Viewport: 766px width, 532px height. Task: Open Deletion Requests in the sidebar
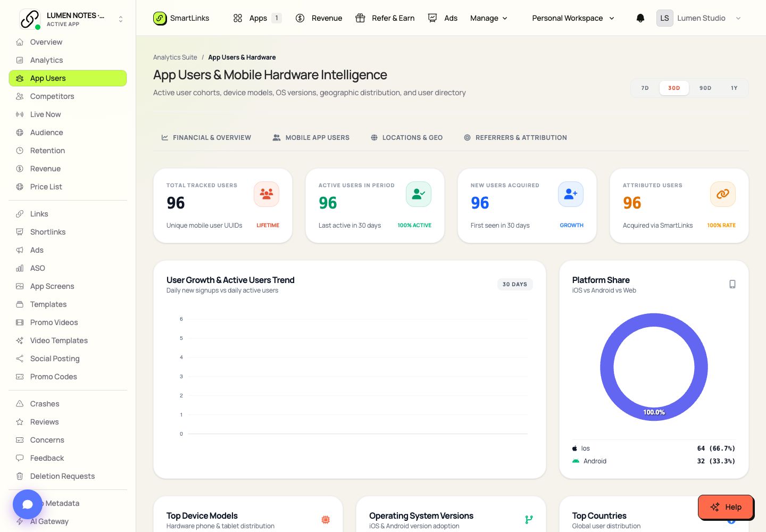click(x=68, y=476)
